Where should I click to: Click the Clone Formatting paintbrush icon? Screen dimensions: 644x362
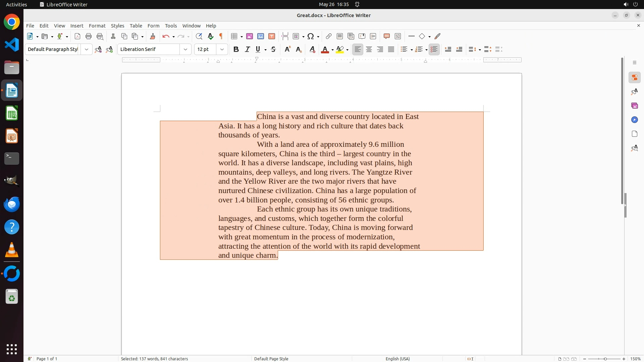tap(153, 36)
